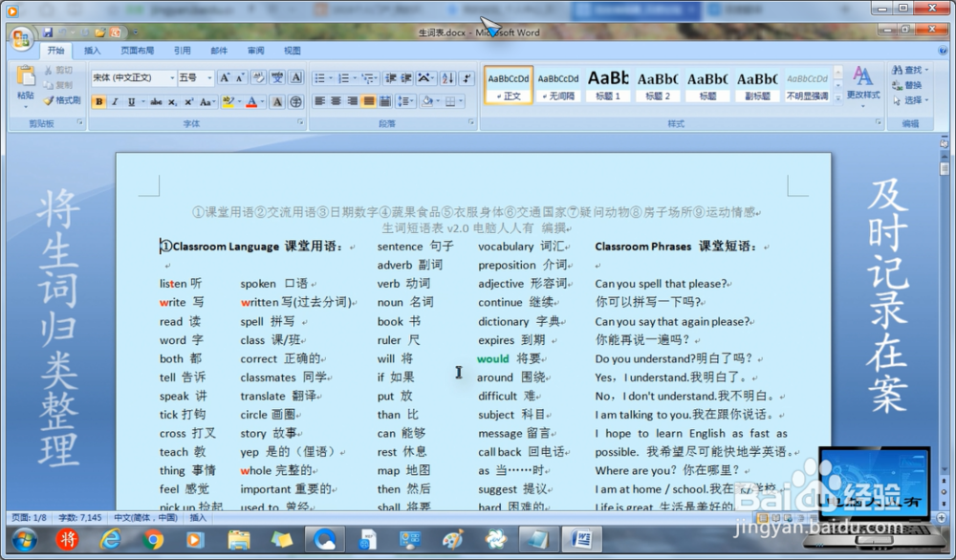
Task: Decrease the paragraph indent
Action: [x=391, y=78]
